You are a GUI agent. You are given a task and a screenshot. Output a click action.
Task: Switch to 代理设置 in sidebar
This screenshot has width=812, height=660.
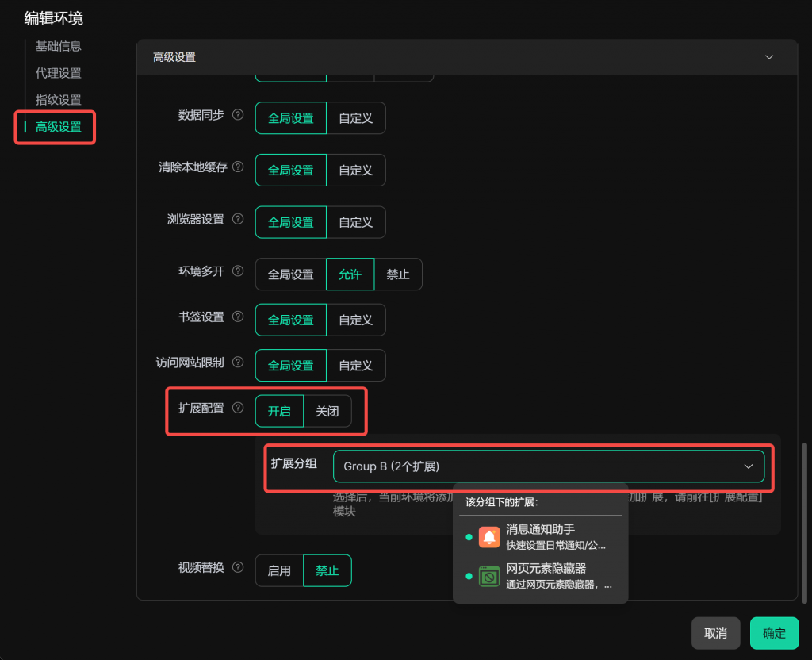(59, 73)
